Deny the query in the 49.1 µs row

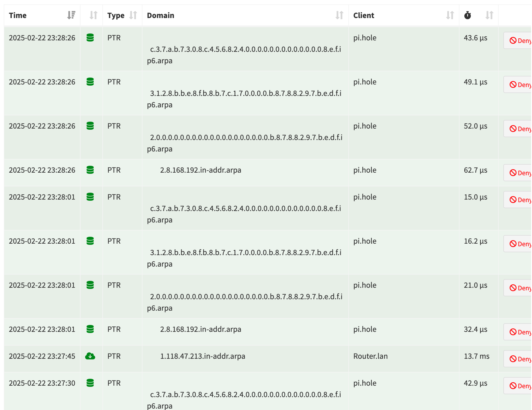[x=518, y=85]
